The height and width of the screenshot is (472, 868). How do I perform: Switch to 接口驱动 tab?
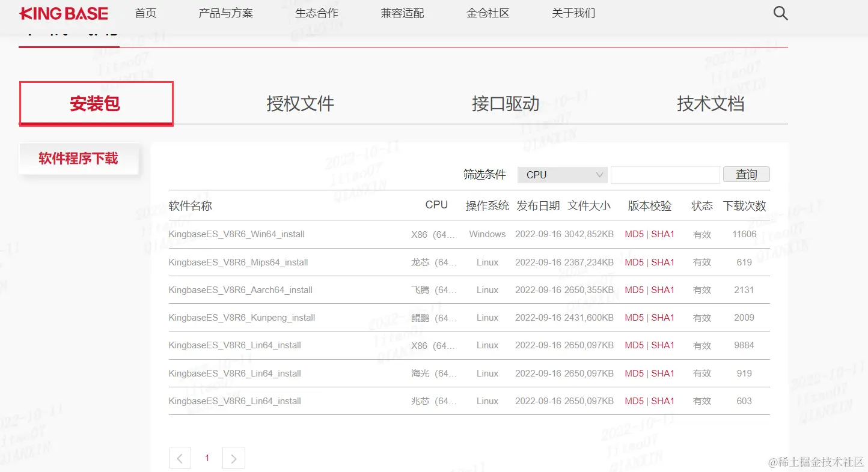[506, 104]
